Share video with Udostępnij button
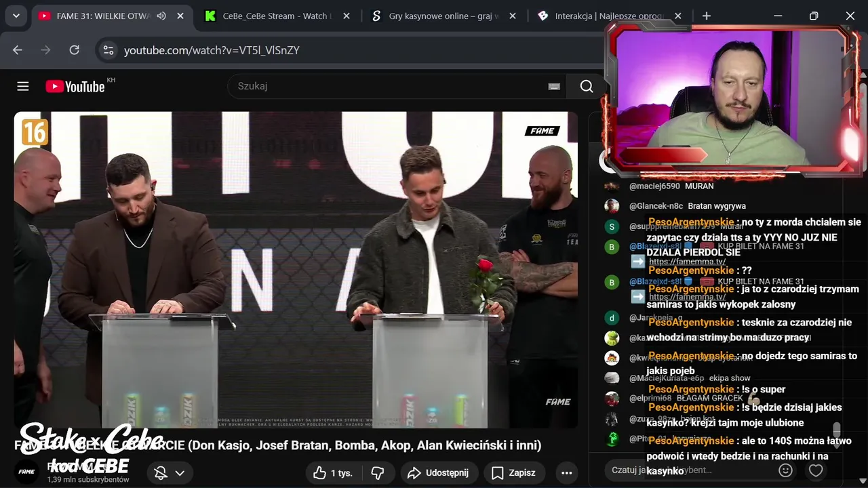This screenshot has height=488, width=868. [x=439, y=473]
